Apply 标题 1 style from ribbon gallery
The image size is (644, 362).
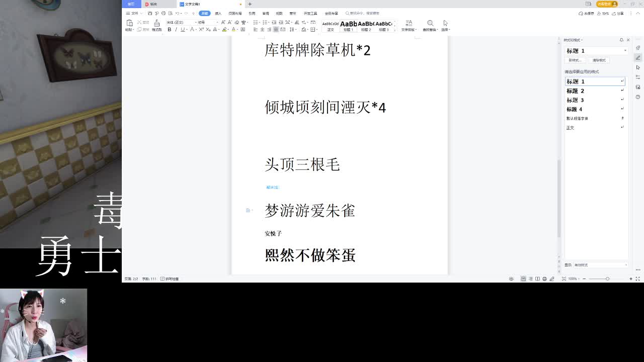tap(348, 26)
